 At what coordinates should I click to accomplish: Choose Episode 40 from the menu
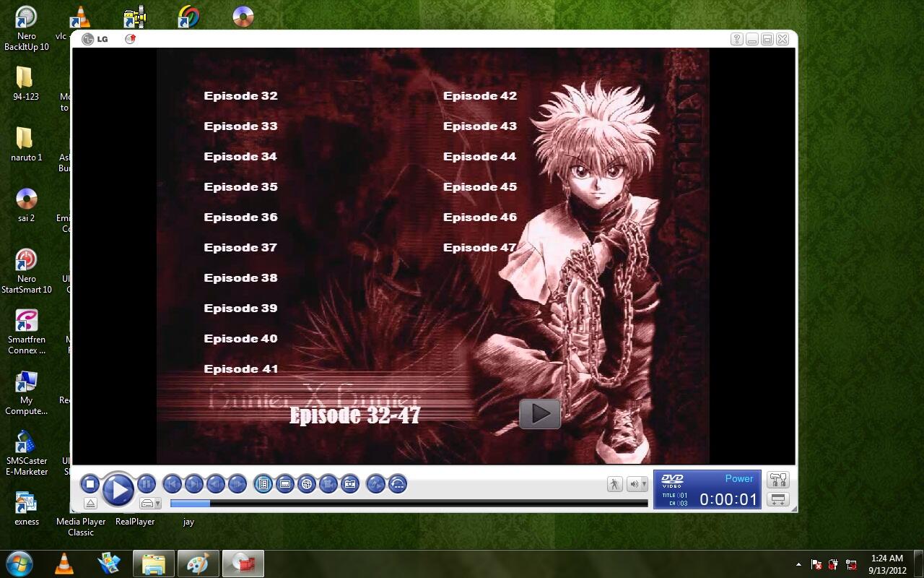coord(240,338)
